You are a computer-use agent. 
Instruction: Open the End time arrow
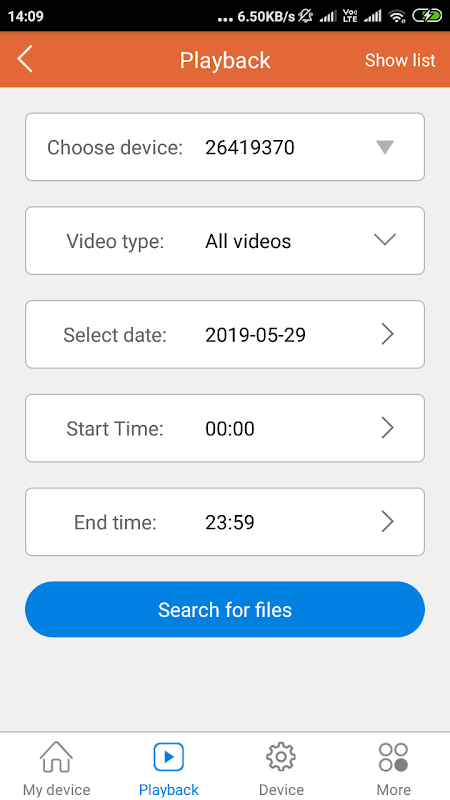pos(388,522)
